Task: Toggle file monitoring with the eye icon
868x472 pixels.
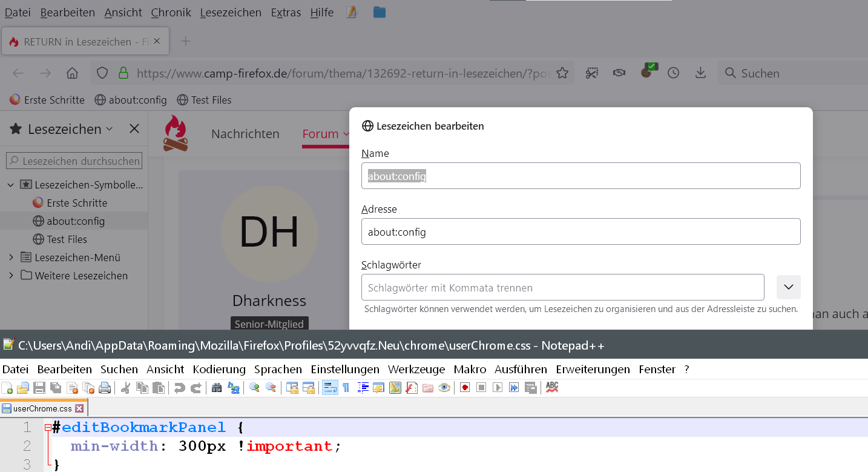Action: tap(444, 388)
